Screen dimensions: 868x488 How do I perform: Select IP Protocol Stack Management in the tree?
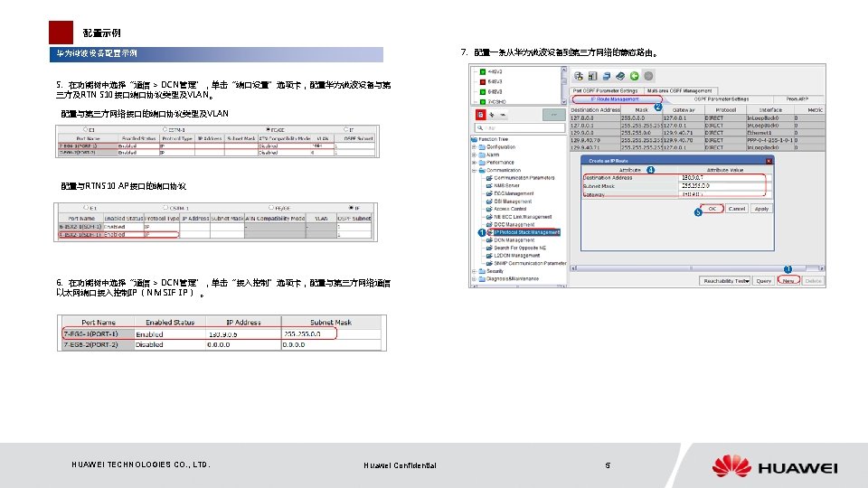point(526,232)
